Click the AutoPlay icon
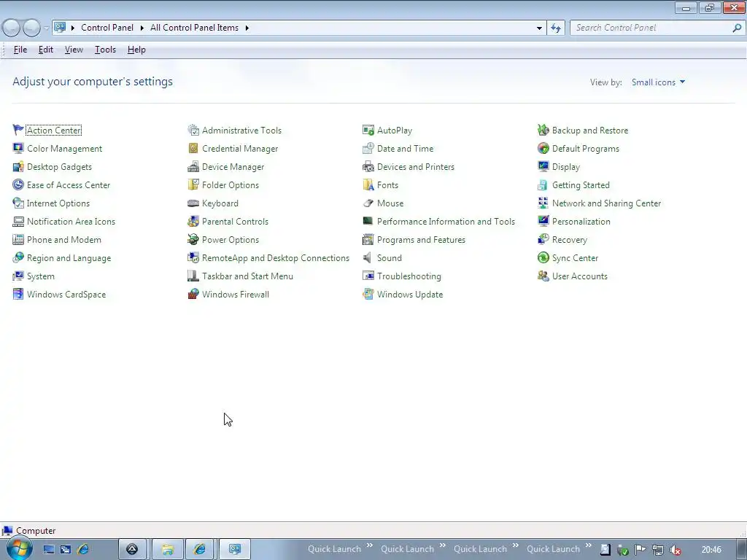The height and width of the screenshot is (560, 747). coord(368,130)
